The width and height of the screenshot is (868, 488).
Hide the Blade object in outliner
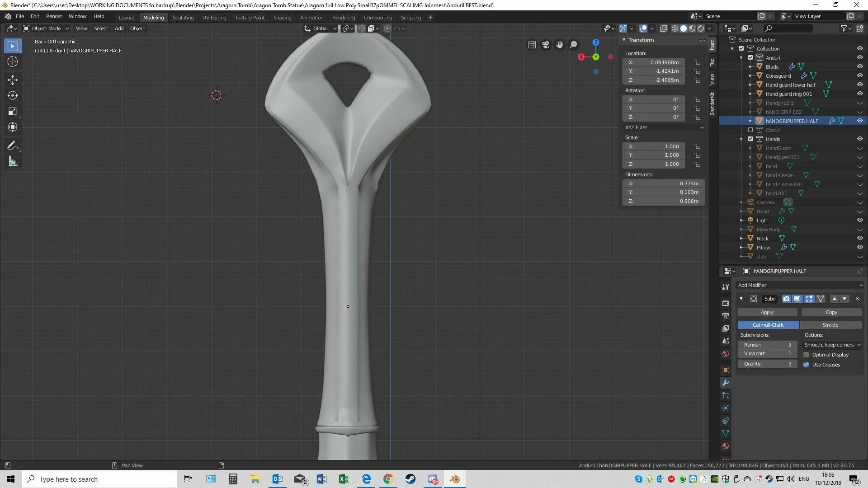coord(859,66)
